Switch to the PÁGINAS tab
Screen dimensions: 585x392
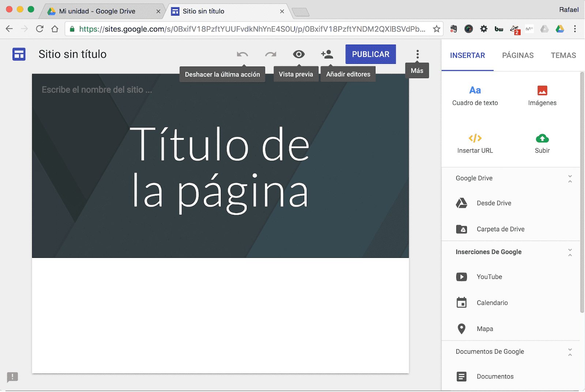coord(517,56)
